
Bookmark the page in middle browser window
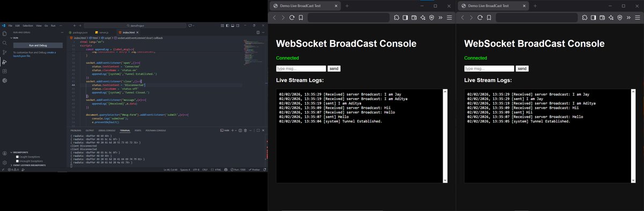point(301,18)
